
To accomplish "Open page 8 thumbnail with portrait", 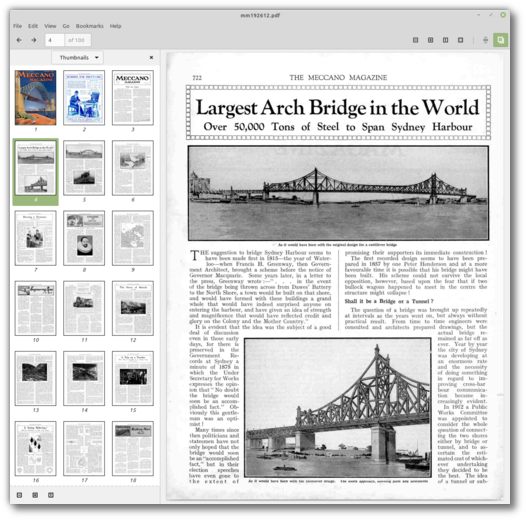I will (84, 238).
